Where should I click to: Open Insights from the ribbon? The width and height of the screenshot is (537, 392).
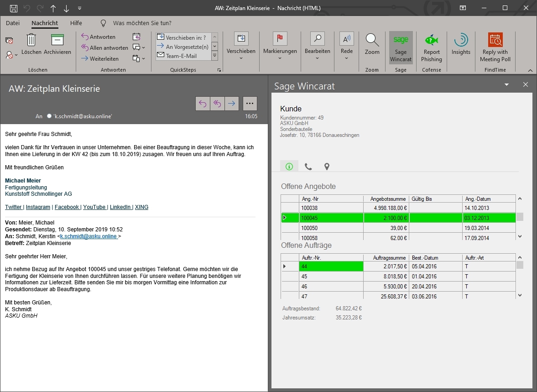461,40
